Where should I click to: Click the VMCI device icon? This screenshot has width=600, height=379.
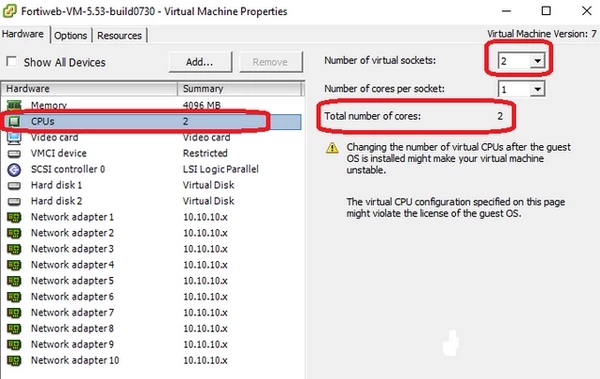(x=14, y=154)
